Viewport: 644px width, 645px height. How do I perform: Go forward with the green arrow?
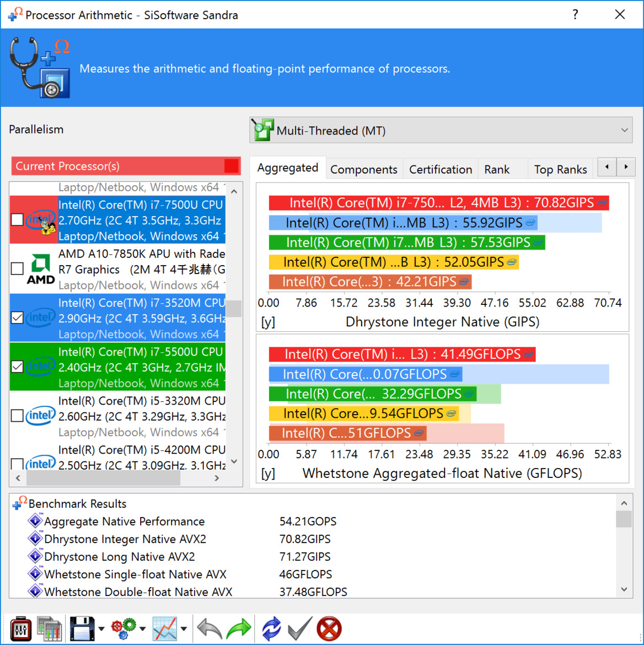[239, 628]
